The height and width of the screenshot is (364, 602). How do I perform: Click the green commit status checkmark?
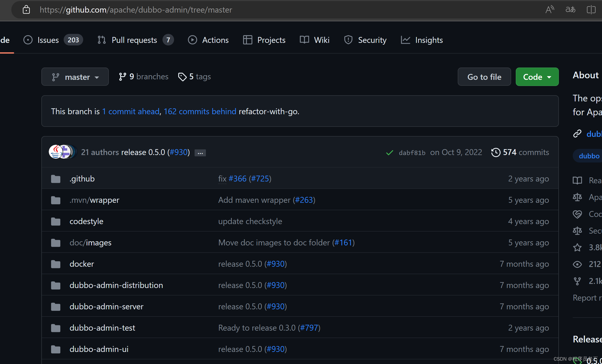click(x=389, y=153)
